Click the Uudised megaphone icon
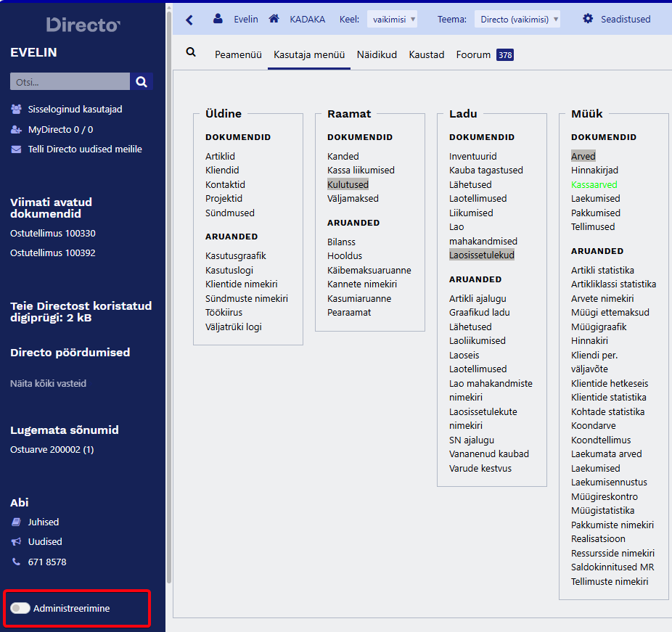672x632 pixels. pos(16,542)
